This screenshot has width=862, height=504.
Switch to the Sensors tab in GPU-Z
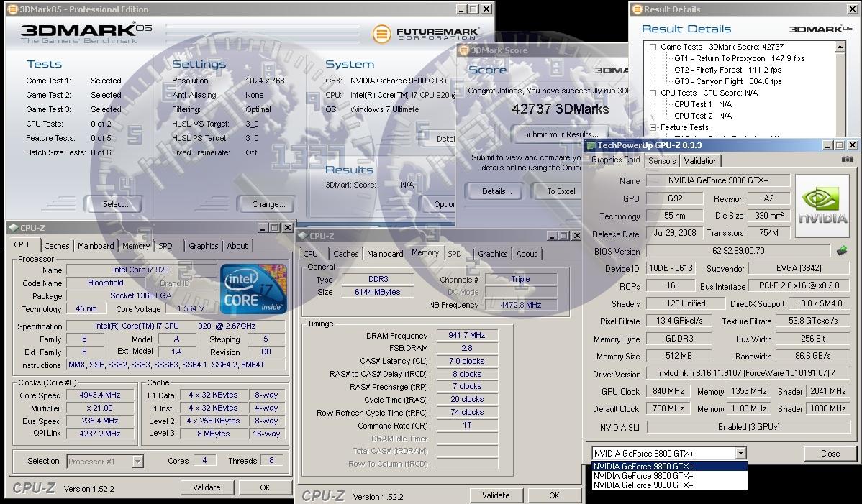point(662,161)
